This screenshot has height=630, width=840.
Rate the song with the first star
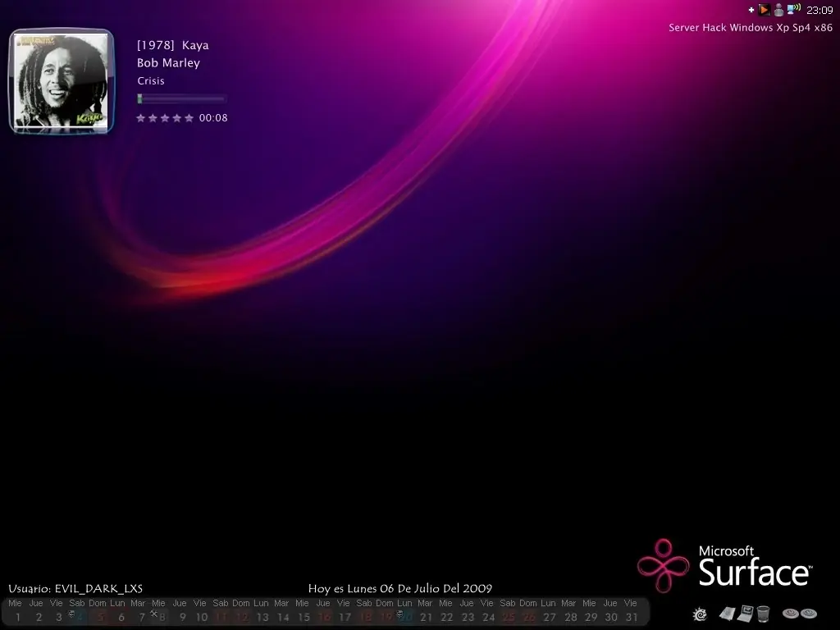(141, 118)
